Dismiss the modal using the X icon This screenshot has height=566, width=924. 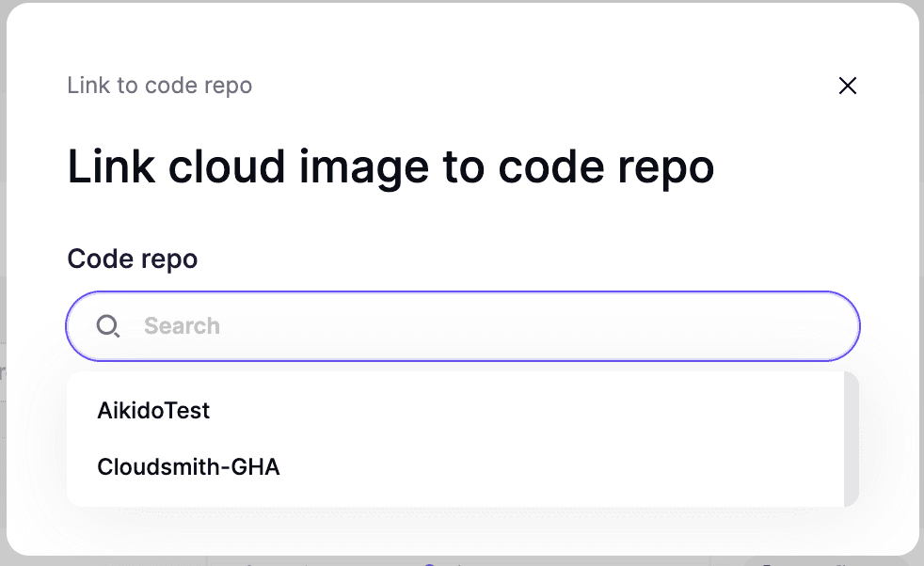coord(847,86)
